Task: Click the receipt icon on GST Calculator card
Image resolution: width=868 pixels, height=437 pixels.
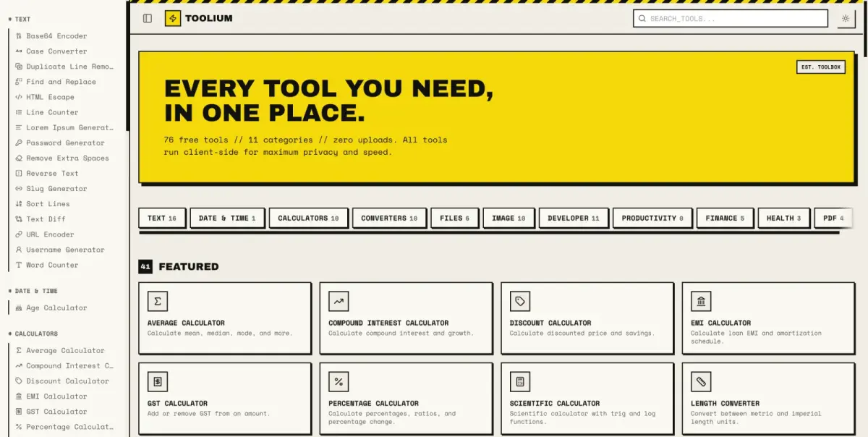Action: tap(157, 381)
